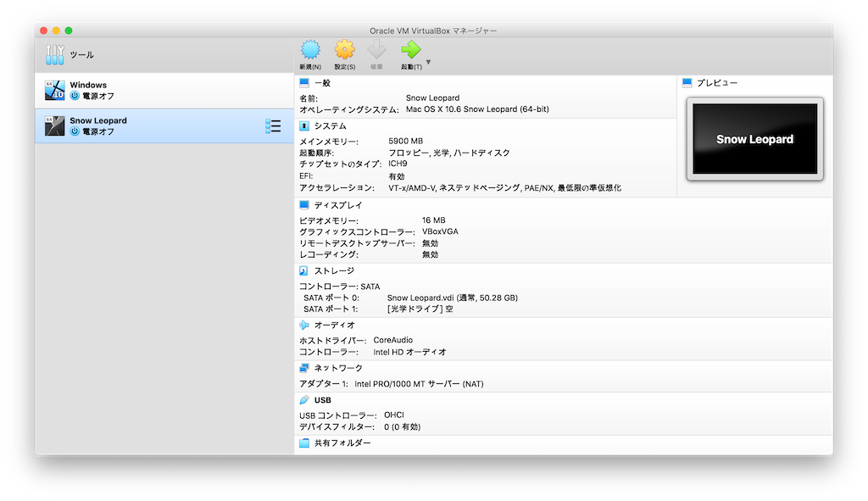Image resolution: width=868 pixels, height=501 pixels.
Task: Click the 16 MB video memory value
Action: coord(433,220)
